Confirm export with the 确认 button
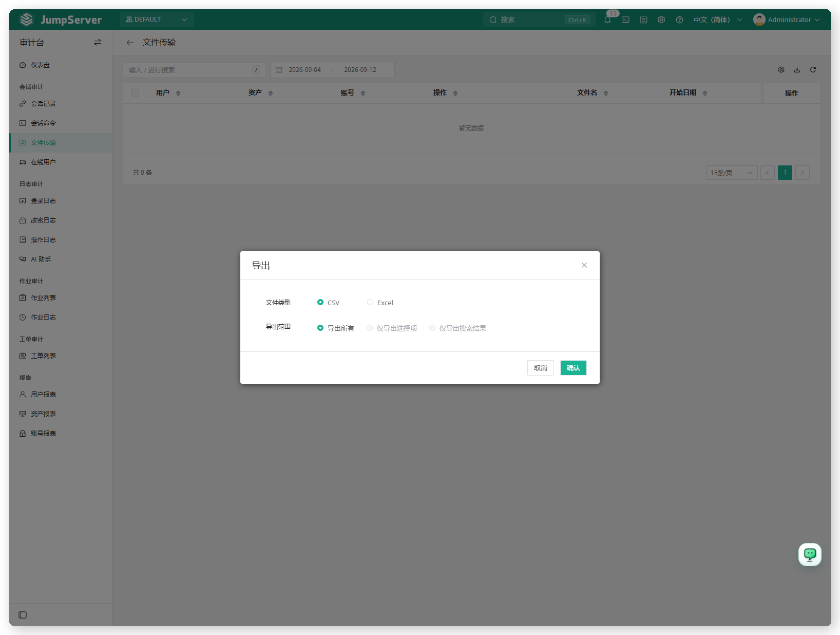The width and height of the screenshot is (840, 635). [573, 368]
